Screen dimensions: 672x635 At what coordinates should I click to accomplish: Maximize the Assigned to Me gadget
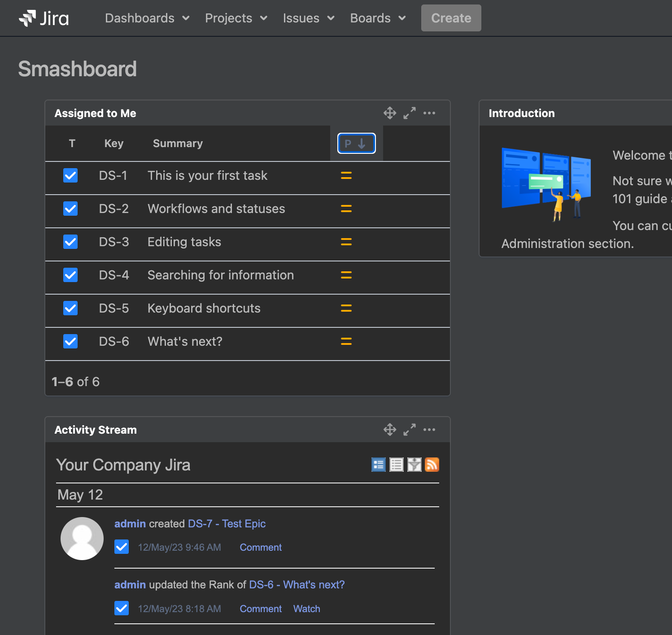410,113
